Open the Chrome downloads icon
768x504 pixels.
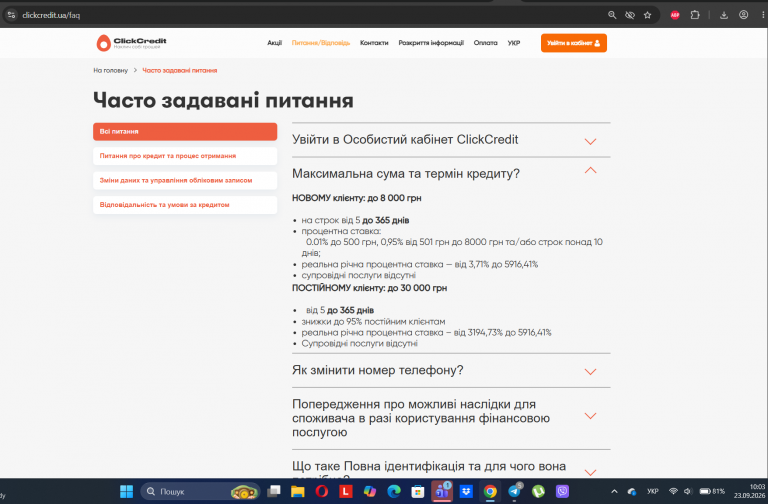[723, 15]
